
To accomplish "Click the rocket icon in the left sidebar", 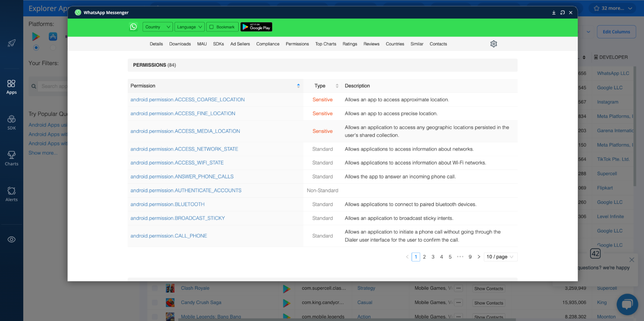I will click(12, 43).
